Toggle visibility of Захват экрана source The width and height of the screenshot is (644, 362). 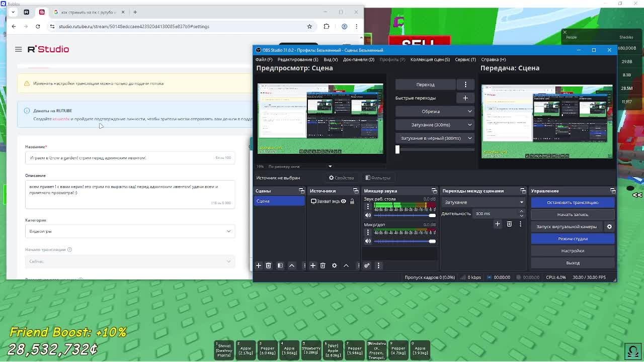[344, 201]
